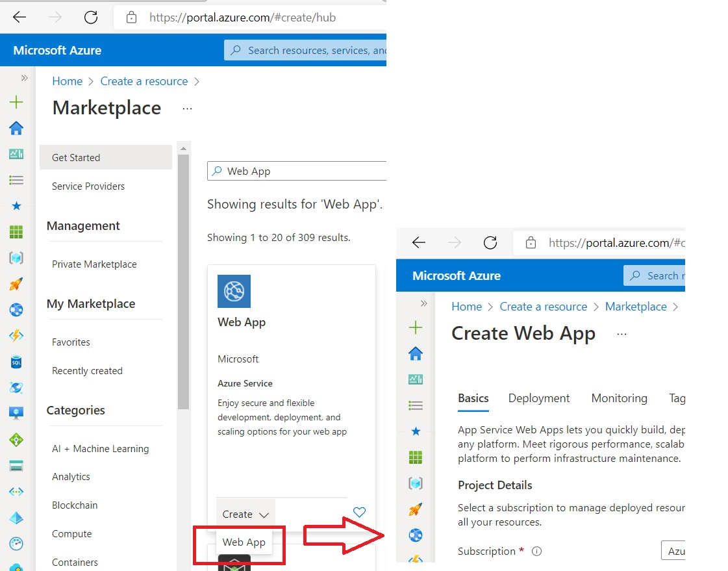This screenshot has width=728, height=571.
Task: Click the Marketplace search field containing Web App
Action: [x=297, y=171]
